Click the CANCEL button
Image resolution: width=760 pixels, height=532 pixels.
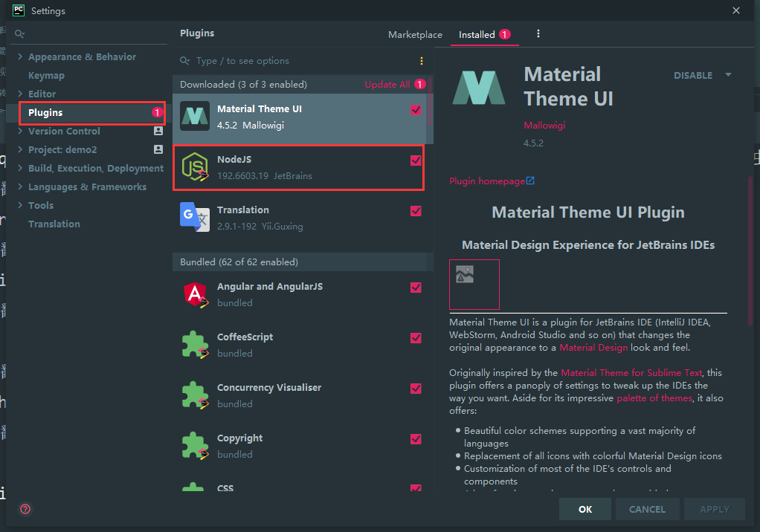(x=647, y=509)
